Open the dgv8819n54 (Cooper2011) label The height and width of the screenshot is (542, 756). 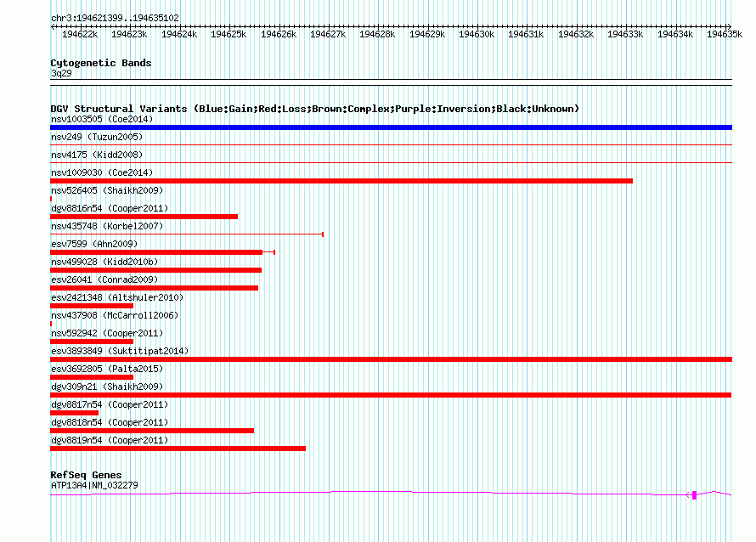[110, 440]
